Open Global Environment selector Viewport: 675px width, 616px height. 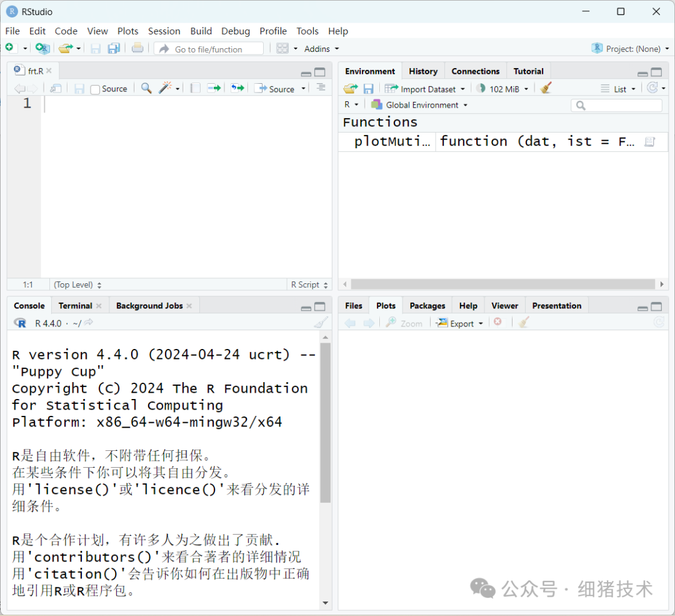[x=419, y=104]
